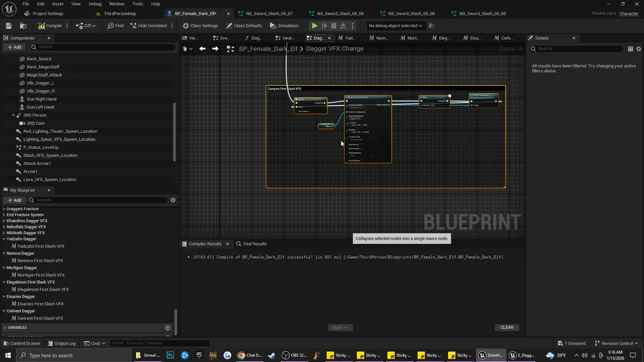This screenshot has width=644, height=362.
Task: Toggle Details property matrix view icon
Action: 630,49
